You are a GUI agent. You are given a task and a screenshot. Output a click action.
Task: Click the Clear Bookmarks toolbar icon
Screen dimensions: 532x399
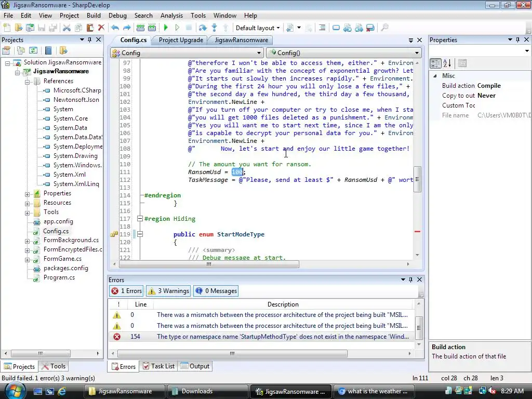coord(370,28)
